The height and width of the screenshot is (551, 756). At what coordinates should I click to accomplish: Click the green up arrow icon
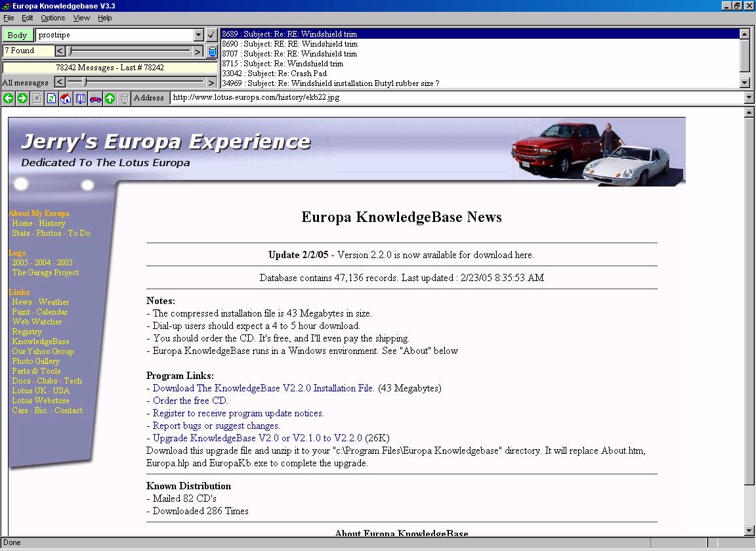(x=110, y=99)
